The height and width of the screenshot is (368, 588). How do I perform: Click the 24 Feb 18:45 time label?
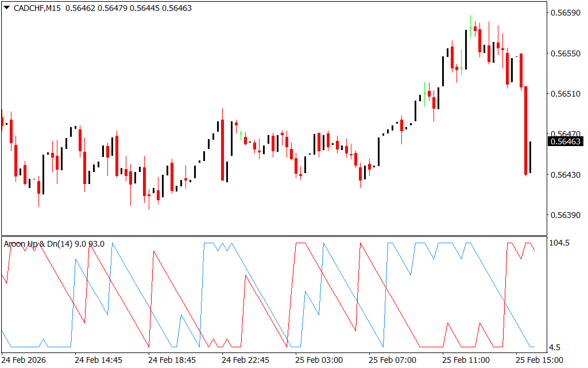tap(172, 360)
